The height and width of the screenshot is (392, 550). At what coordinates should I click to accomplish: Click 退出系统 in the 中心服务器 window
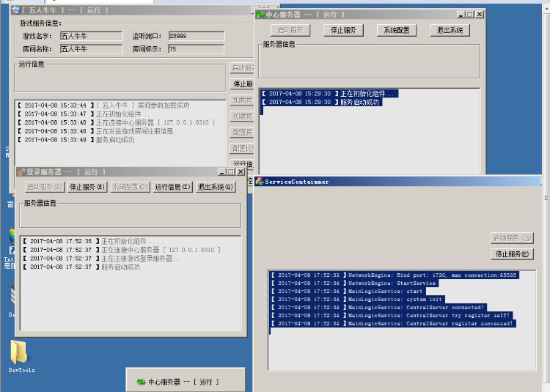point(450,30)
